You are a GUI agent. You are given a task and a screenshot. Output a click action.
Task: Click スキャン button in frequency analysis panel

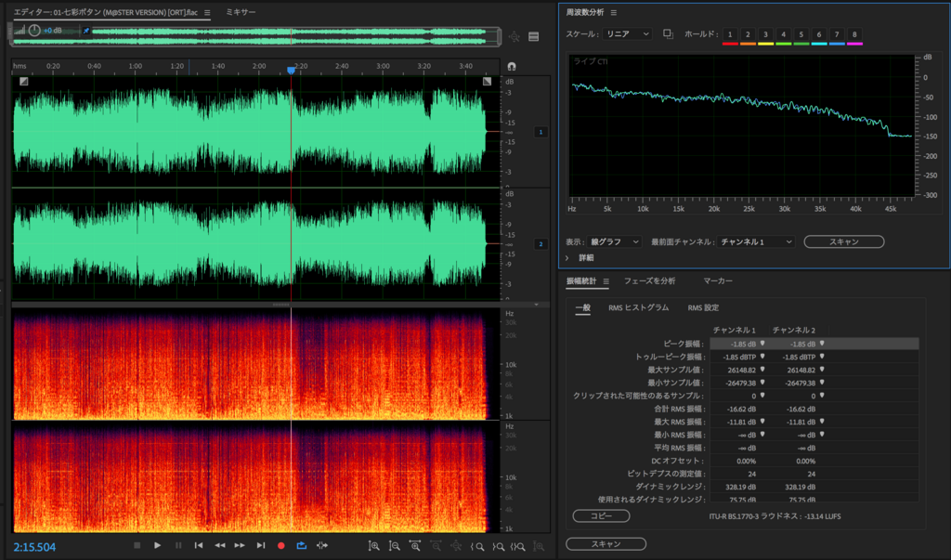tap(843, 241)
